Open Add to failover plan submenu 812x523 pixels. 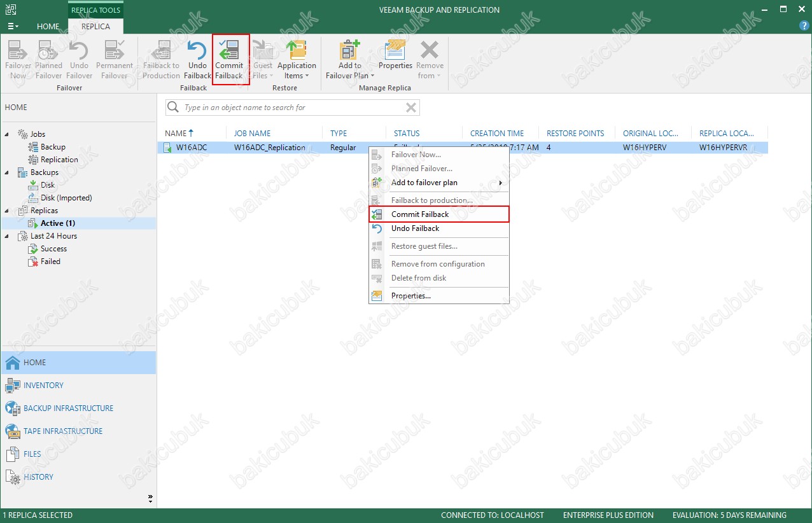coord(439,183)
